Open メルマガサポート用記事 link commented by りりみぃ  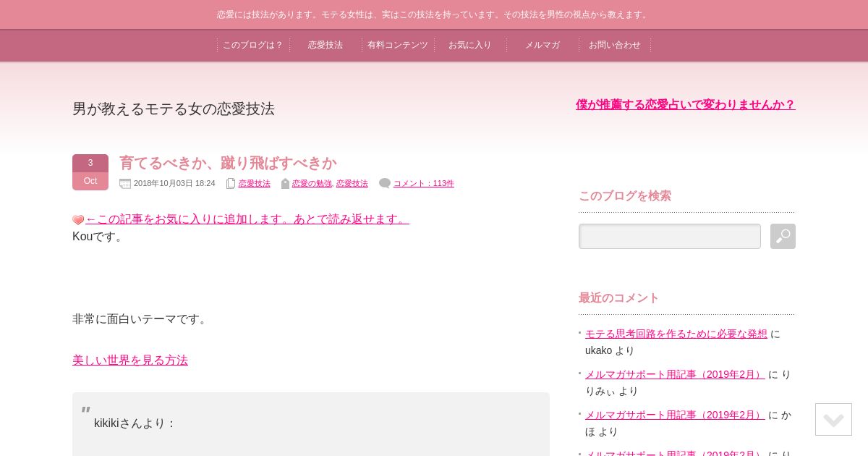click(675, 374)
